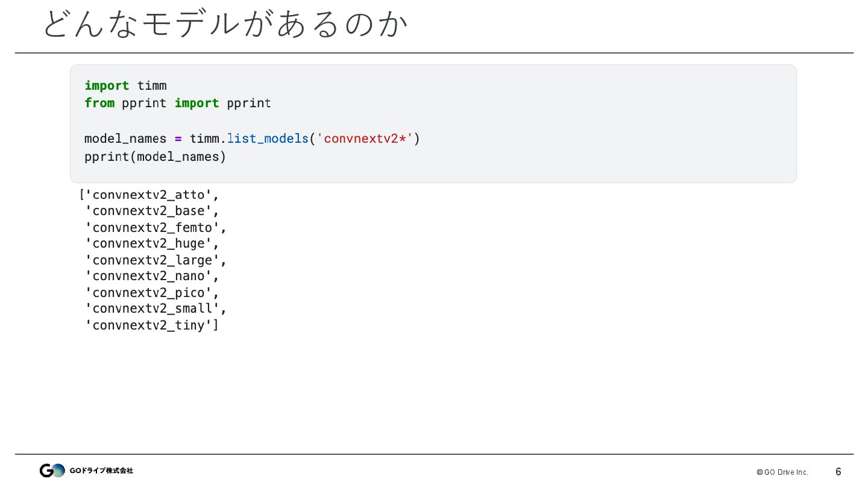Click the GO logo icon in footer
868x488 pixels.
52,471
